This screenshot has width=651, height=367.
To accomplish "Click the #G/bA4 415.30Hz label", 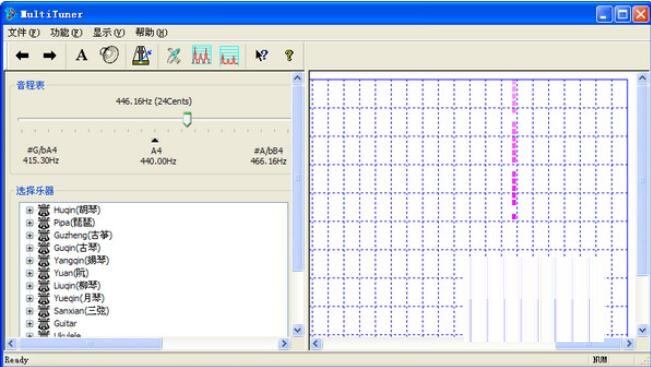I will (41, 155).
